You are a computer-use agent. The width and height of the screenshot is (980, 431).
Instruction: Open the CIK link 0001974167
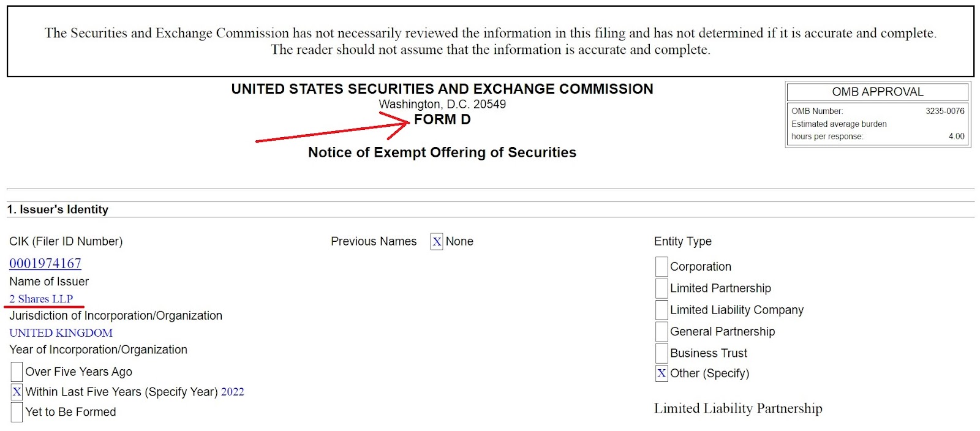coord(45,264)
